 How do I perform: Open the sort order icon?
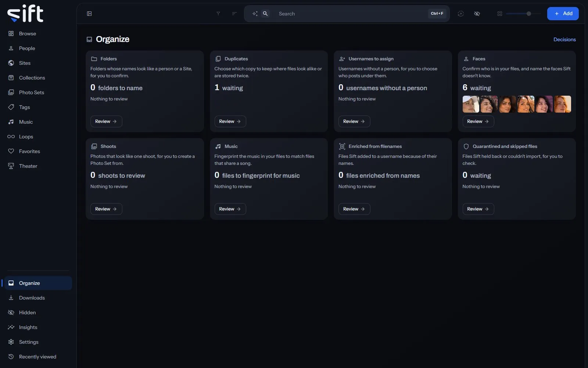click(234, 14)
